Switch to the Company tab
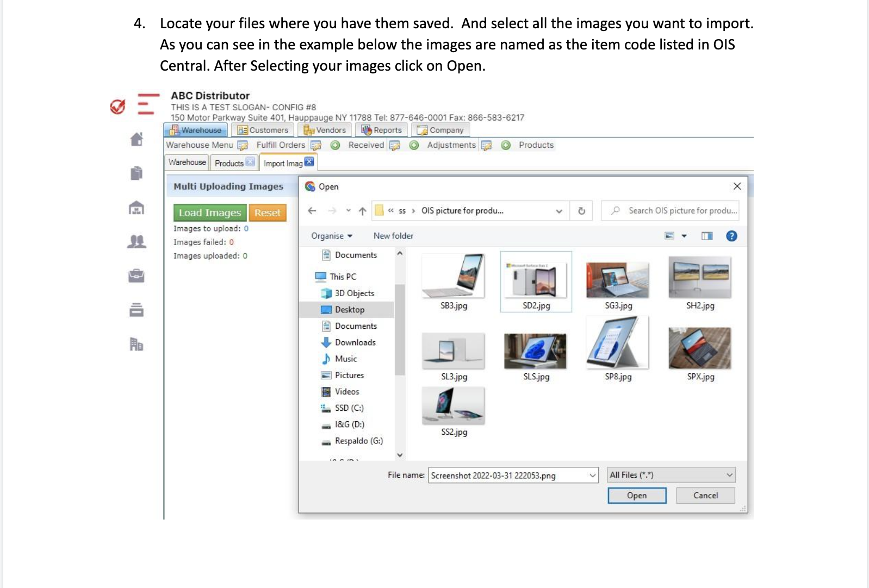869x588 pixels. tap(440, 130)
